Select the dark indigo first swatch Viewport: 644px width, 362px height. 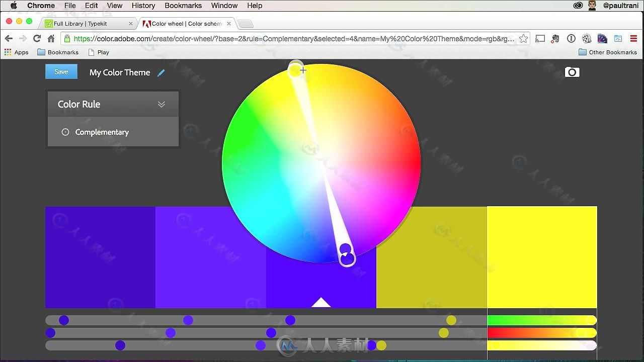tap(100, 257)
